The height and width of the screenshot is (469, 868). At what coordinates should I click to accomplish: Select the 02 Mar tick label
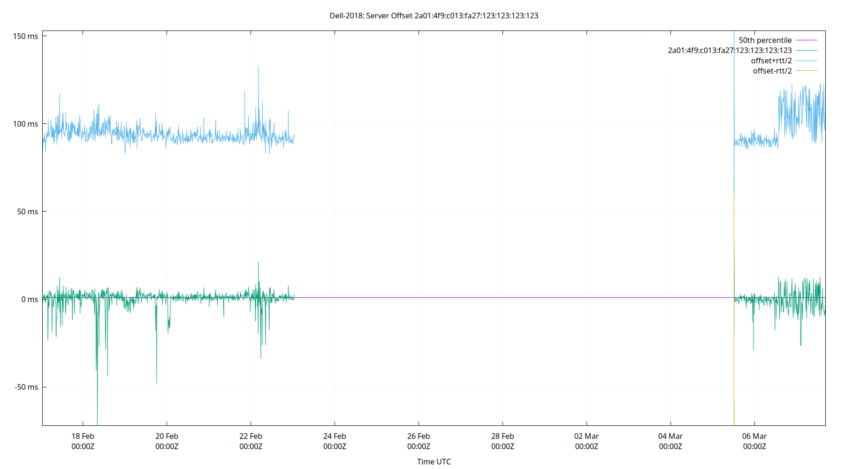(x=588, y=436)
